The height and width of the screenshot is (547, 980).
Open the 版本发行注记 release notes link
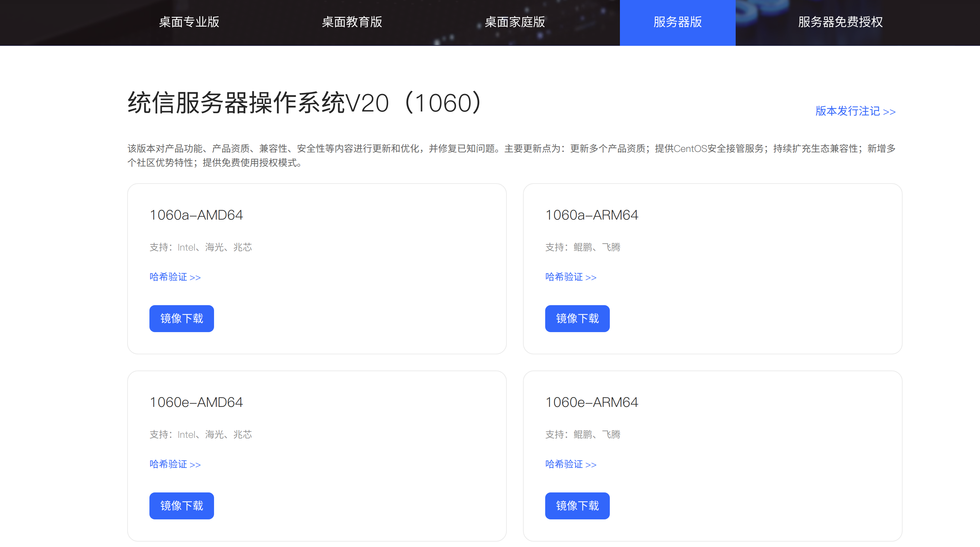855,111
